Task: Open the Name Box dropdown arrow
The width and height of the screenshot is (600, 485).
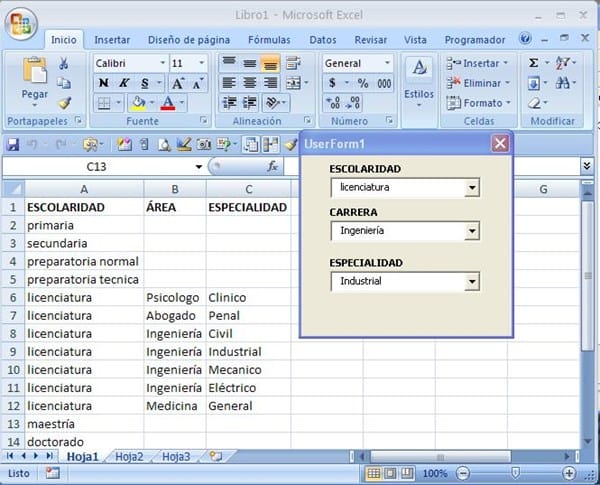Action: tap(199, 167)
